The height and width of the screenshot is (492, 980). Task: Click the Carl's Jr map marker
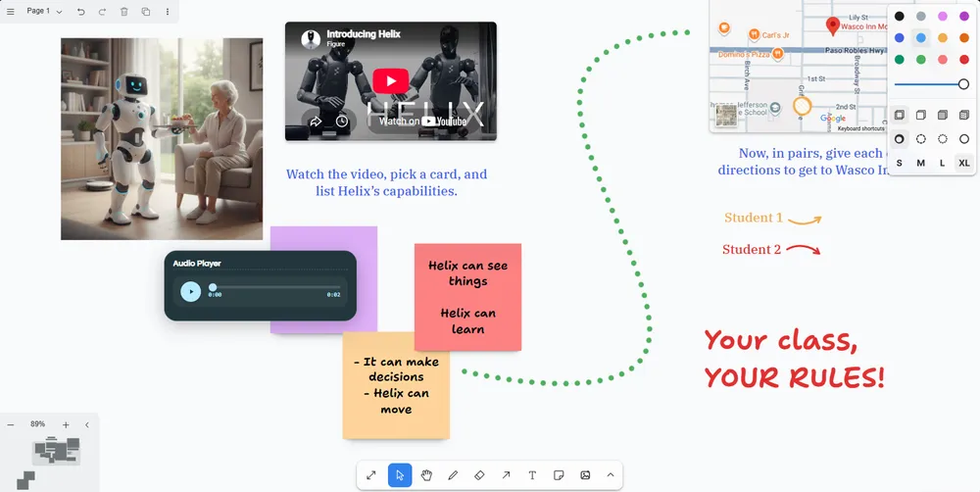tap(755, 34)
